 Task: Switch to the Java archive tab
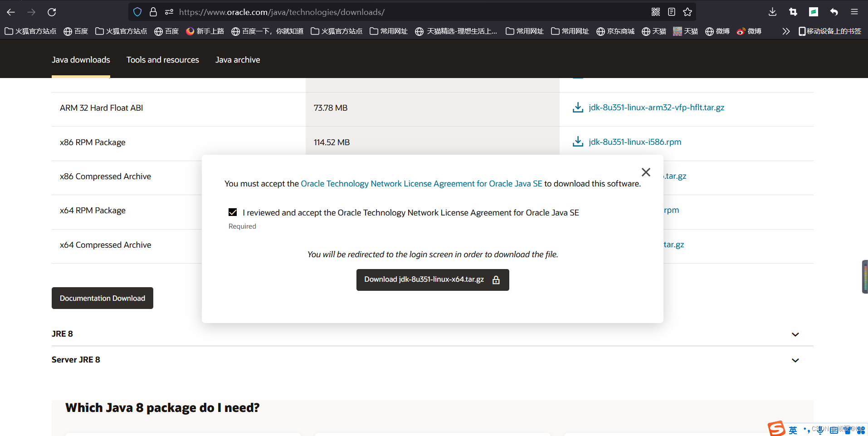pyautogui.click(x=238, y=60)
